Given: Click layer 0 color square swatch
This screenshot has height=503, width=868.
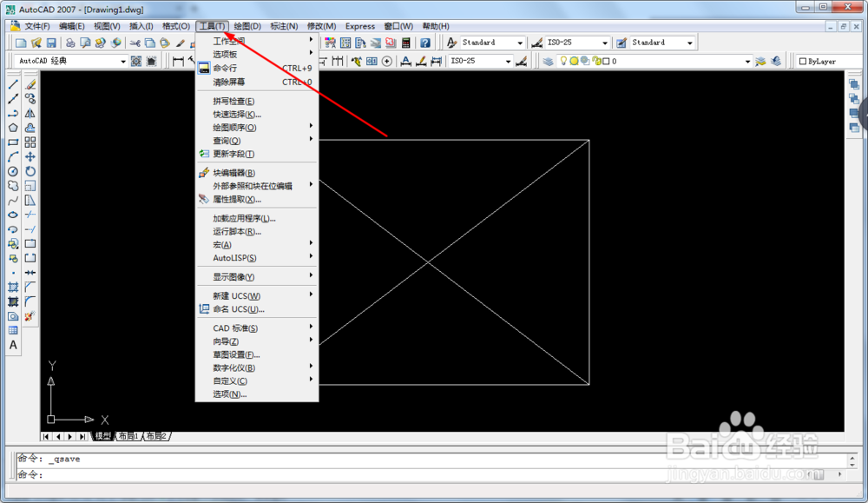Looking at the screenshot, I should 606,61.
